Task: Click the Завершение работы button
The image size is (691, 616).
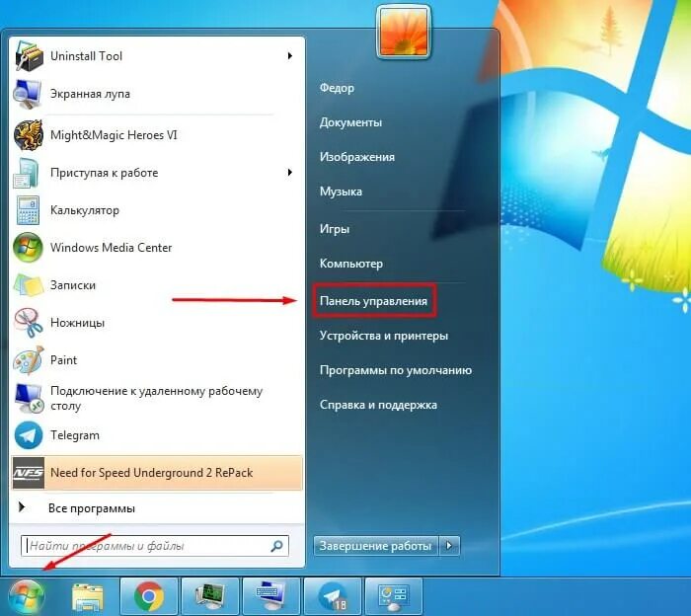Action: coord(375,546)
